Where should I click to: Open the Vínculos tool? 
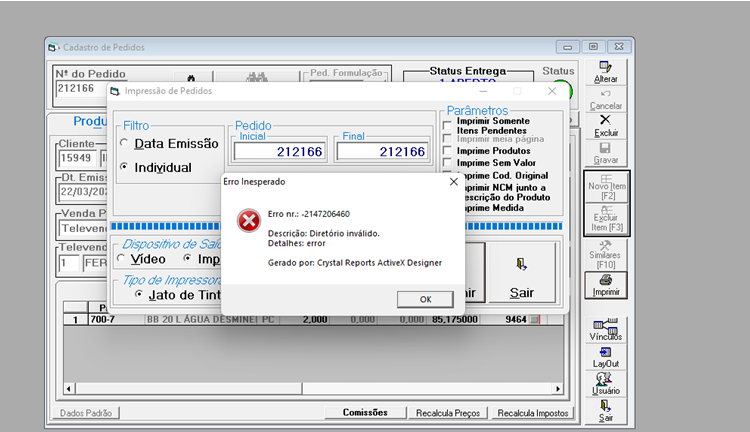pyautogui.click(x=606, y=330)
